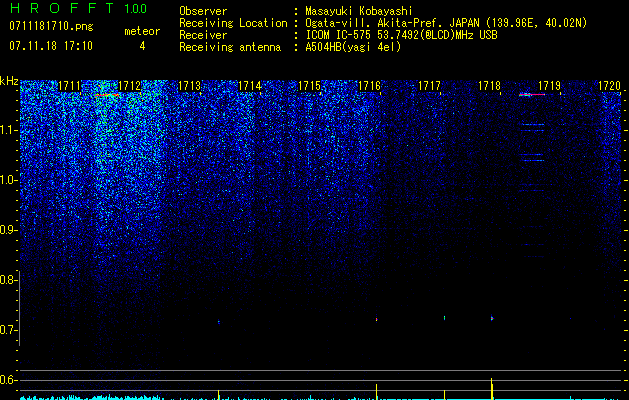Screen dimensions: 629x400
Task: Click the HROFFT title text
Action: tap(62, 8)
